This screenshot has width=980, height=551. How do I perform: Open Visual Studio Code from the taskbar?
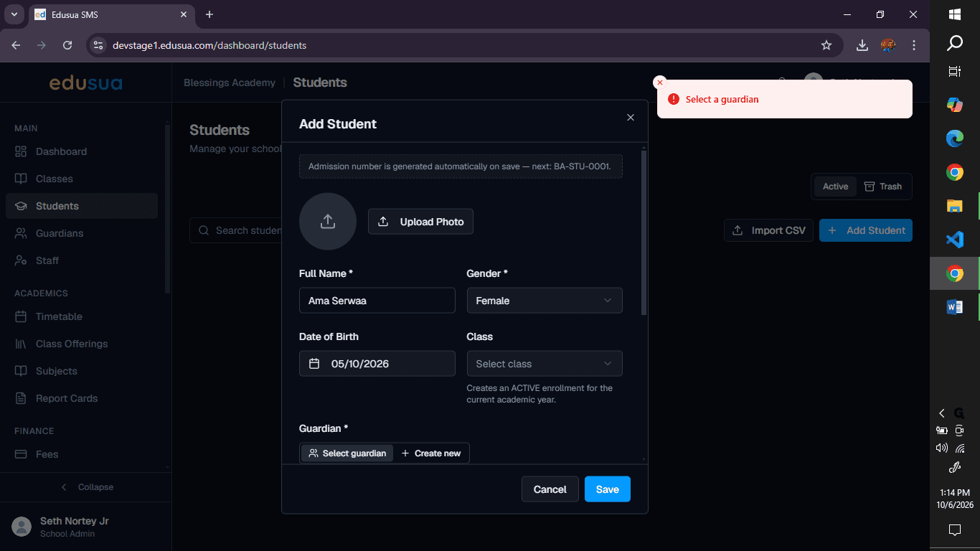(955, 240)
